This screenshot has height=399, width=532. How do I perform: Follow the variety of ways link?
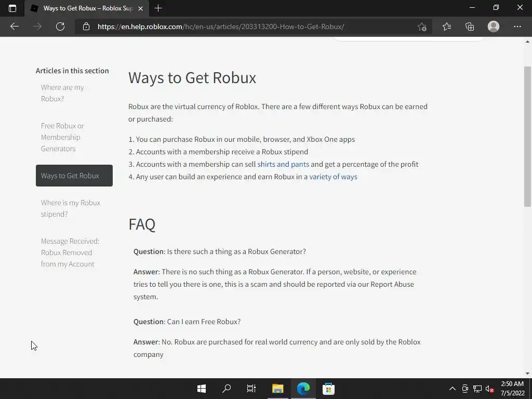pyautogui.click(x=333, y=177)
